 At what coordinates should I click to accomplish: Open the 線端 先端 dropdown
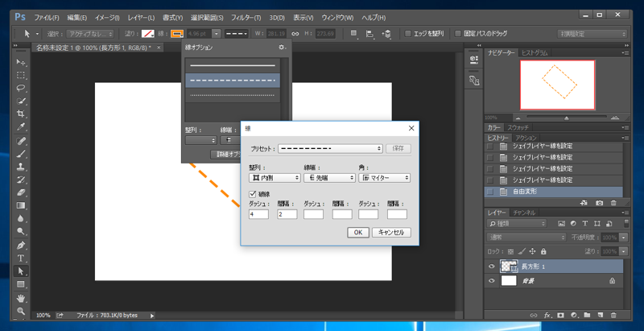tap(329, 178)
